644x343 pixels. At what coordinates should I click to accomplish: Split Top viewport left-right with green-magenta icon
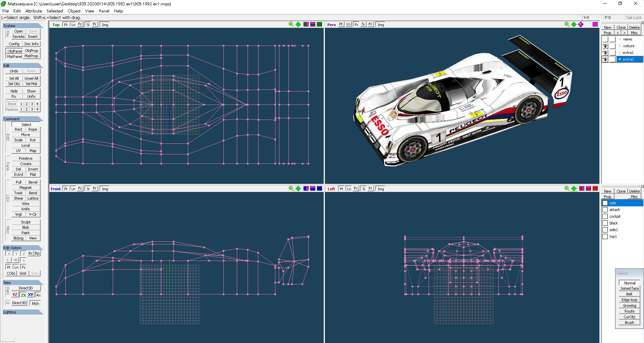click(306, 24)
